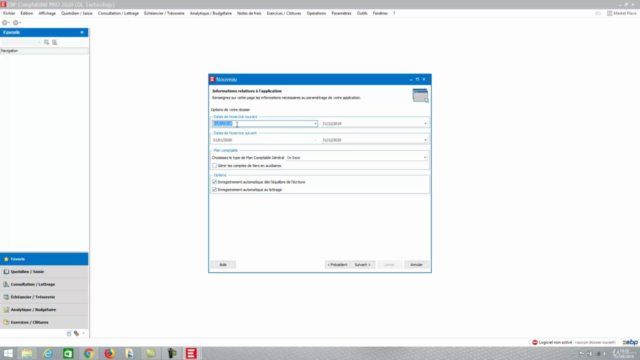
Task: Toggle automatic save on entry balance checkbox
Action: click(x=214, y=182)
